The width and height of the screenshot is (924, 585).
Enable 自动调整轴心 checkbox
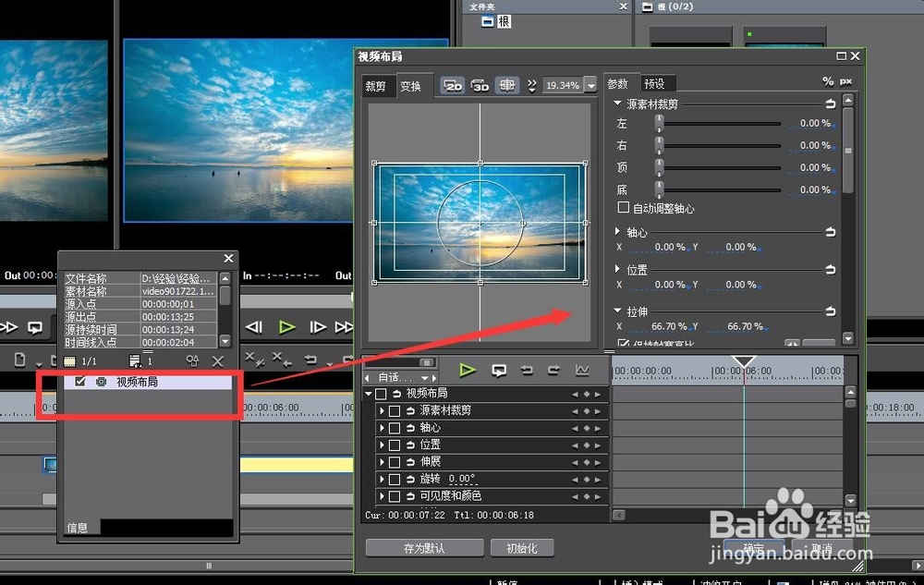pyautogui.click(x=623, y=207)
